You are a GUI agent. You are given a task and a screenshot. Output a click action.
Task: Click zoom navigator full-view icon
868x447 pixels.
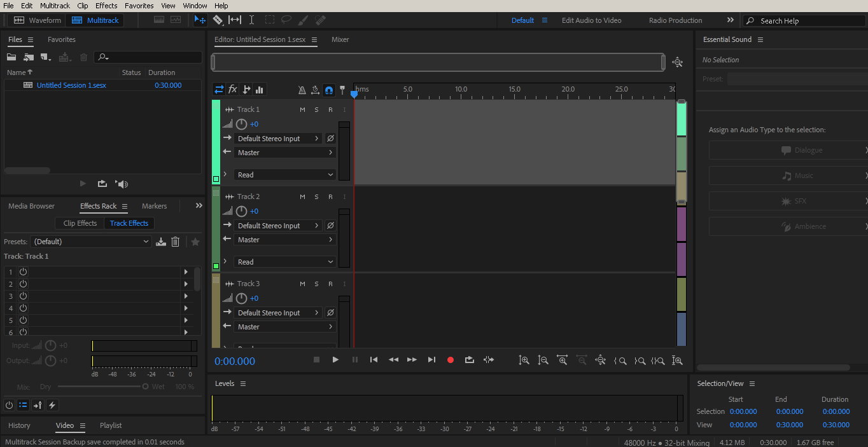[678, 62]
